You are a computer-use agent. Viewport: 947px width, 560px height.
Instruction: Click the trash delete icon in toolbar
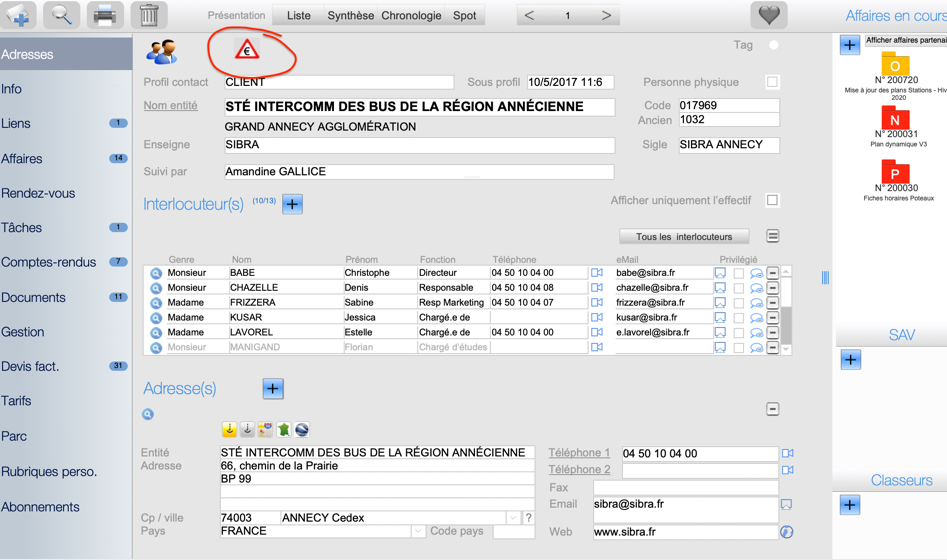click(149, 15)
